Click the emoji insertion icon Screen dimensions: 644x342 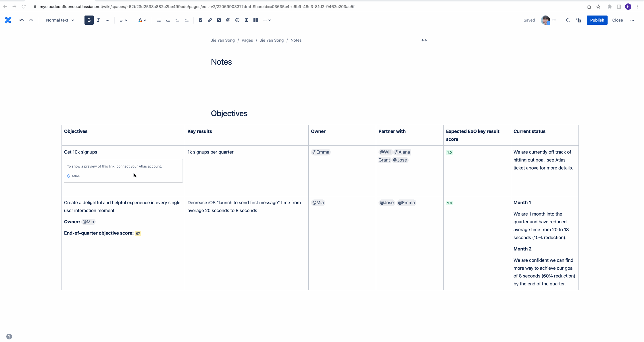click(238, 20)
